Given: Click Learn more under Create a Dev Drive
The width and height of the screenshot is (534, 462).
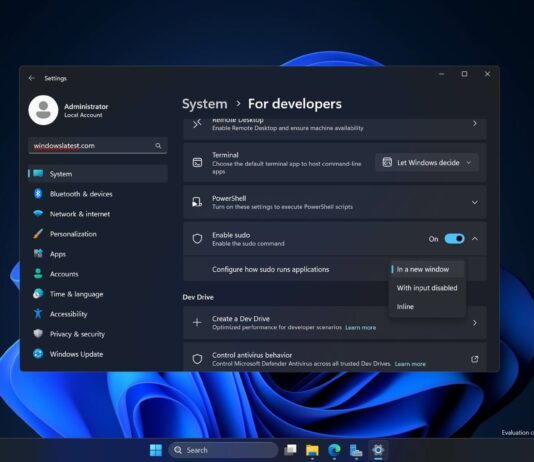Looking at the screenshot, I should pyautogui.click(x=360, y=328).
